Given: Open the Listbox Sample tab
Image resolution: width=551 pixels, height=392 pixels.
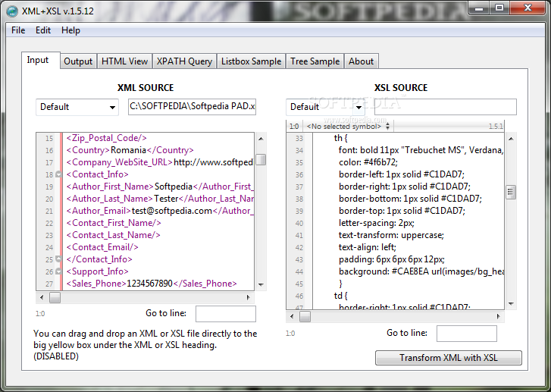Looking at the screenshot, I should (x=252, y=61).
